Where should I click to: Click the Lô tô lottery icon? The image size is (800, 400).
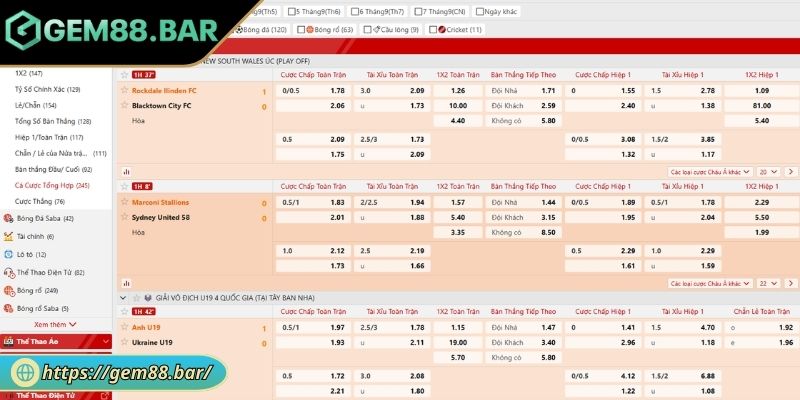[x=8, y=254]
